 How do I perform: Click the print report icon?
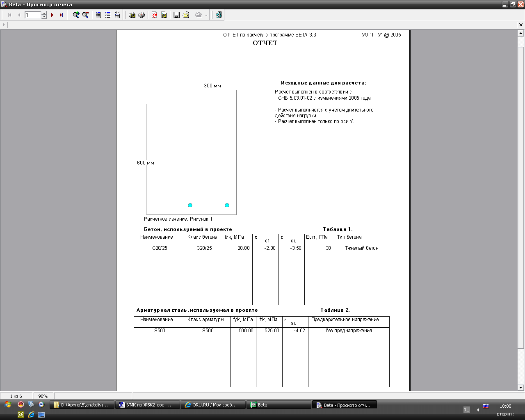[142, 15]
